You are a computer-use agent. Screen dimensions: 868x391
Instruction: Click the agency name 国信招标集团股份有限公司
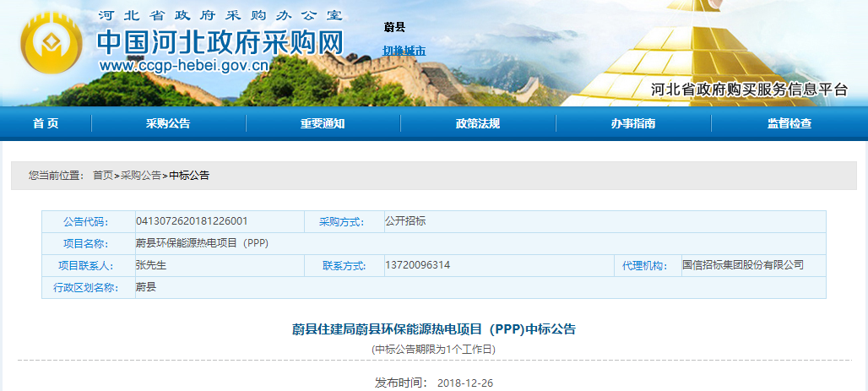(742, 265)
